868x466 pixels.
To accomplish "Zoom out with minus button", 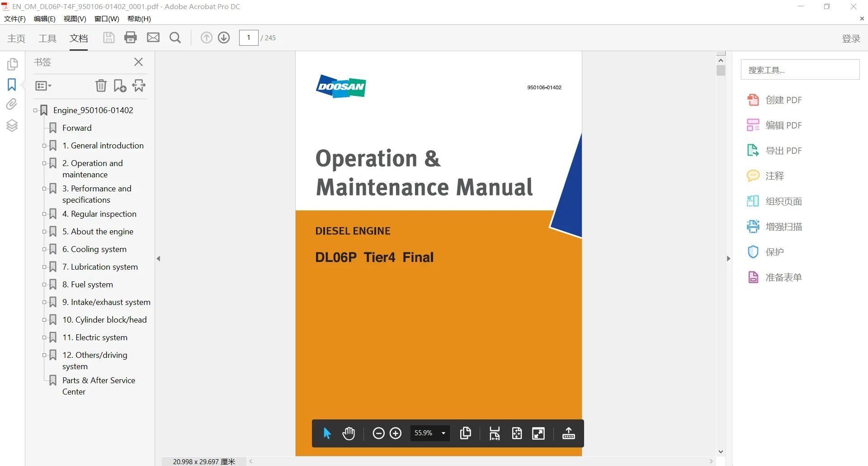I will [x=378, y=433].
